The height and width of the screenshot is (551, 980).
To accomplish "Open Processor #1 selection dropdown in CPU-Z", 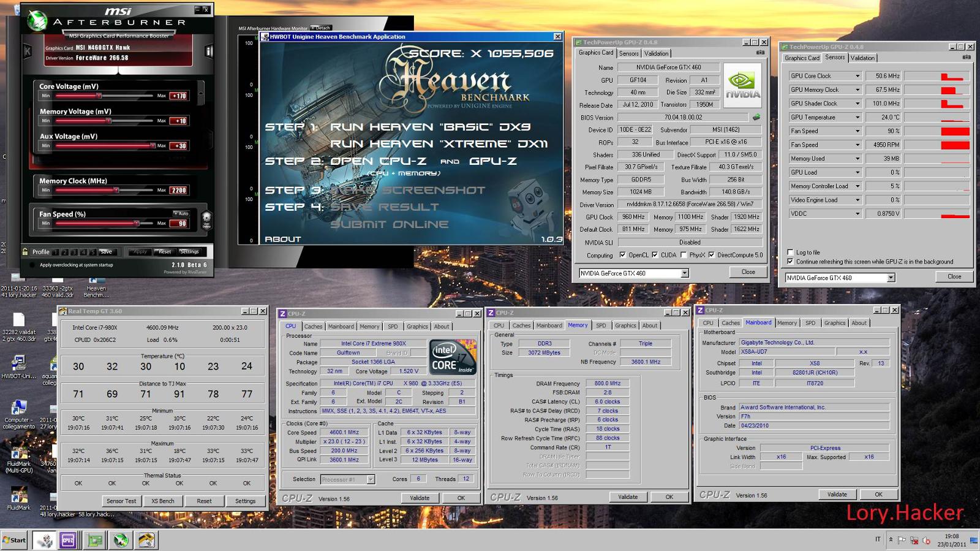I will (x=371, y=479).
